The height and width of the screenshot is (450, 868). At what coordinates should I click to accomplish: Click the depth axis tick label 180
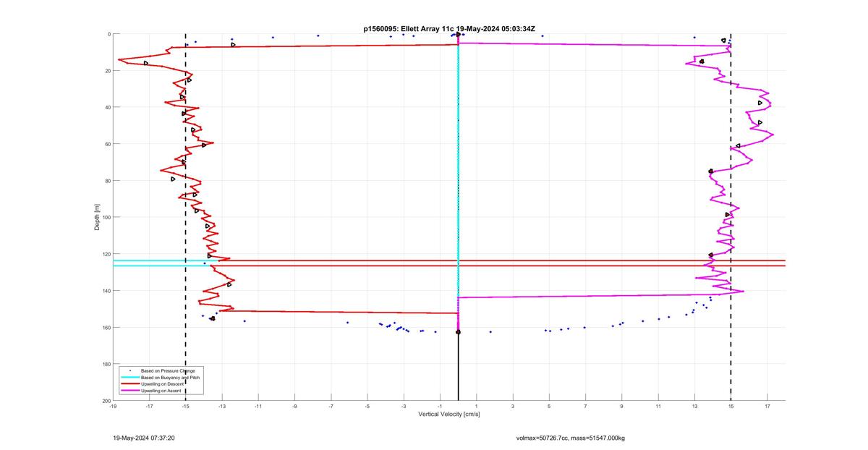[105, 364]
